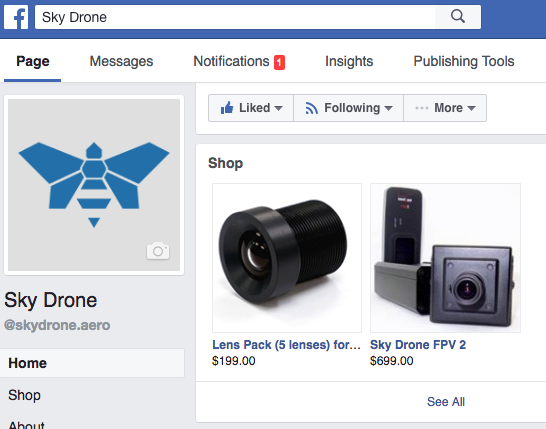The width and height of the screenshot is (546, 429).
Task: Click the three-dots icon on More
Action: [x=422, y=108]
